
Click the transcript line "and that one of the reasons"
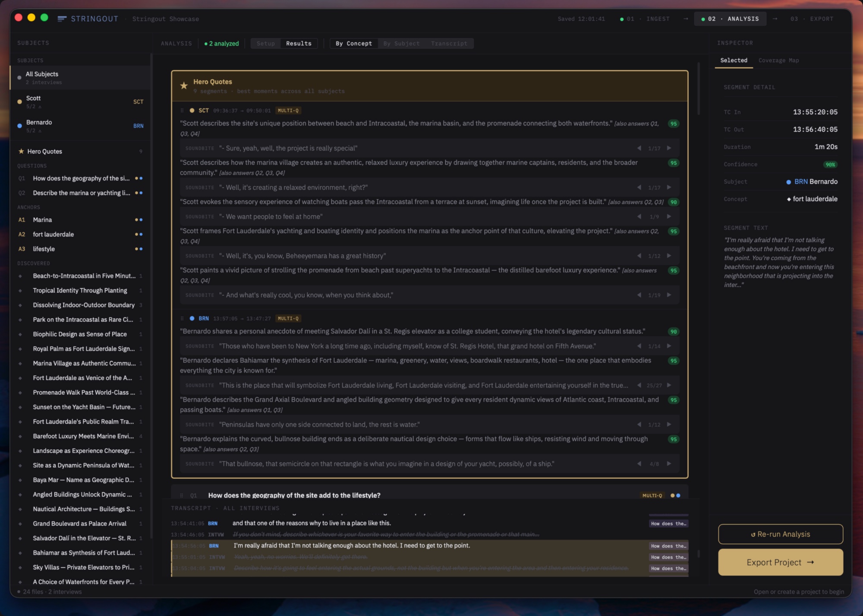tap(429, 523)
